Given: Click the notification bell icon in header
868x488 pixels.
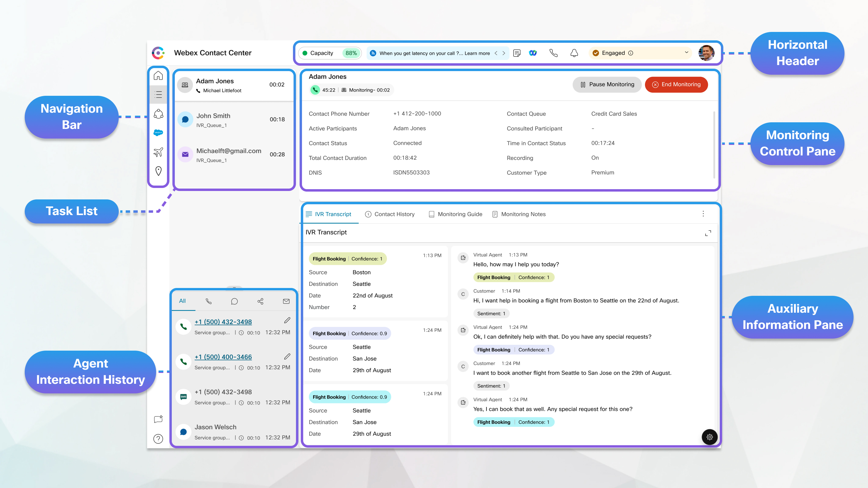Looking at the screenshot, I should point(572,52).
